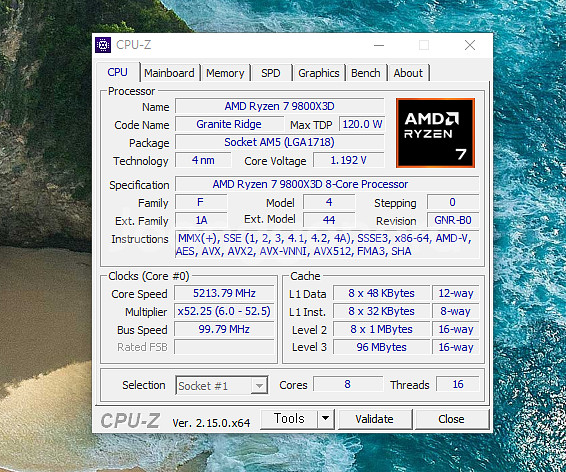Click Level 2 size 8 x 1 MBytes
Screen dimensions: 566x472
[382, 329]
